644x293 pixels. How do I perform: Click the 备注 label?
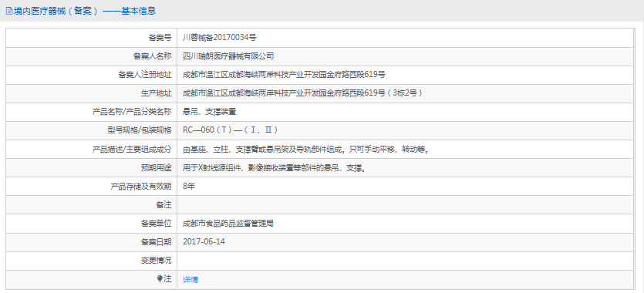[164, 204]
